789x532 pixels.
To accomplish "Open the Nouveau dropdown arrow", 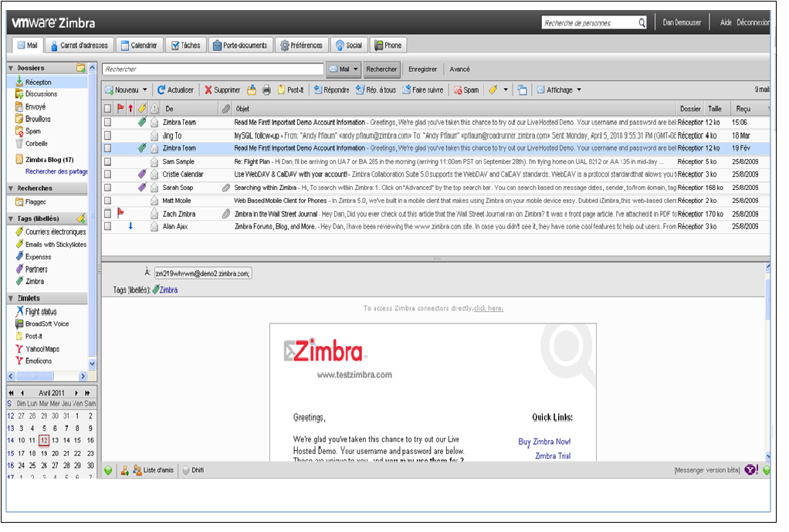I will [145, 90].
